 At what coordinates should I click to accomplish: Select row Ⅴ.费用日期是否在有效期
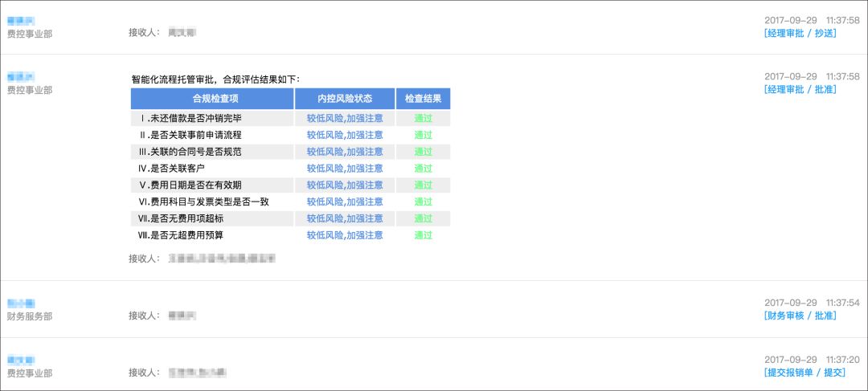(291, 185)
